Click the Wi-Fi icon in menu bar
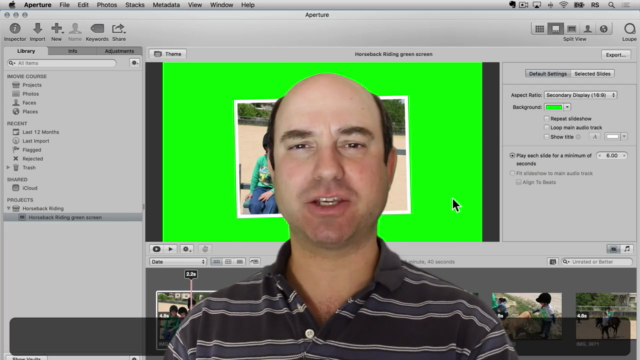640x360 pixels. coord(563,5)
